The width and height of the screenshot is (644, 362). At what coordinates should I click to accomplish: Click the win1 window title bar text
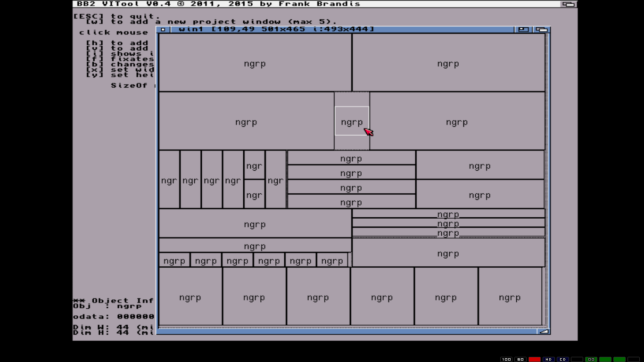(x=276, y=29)
